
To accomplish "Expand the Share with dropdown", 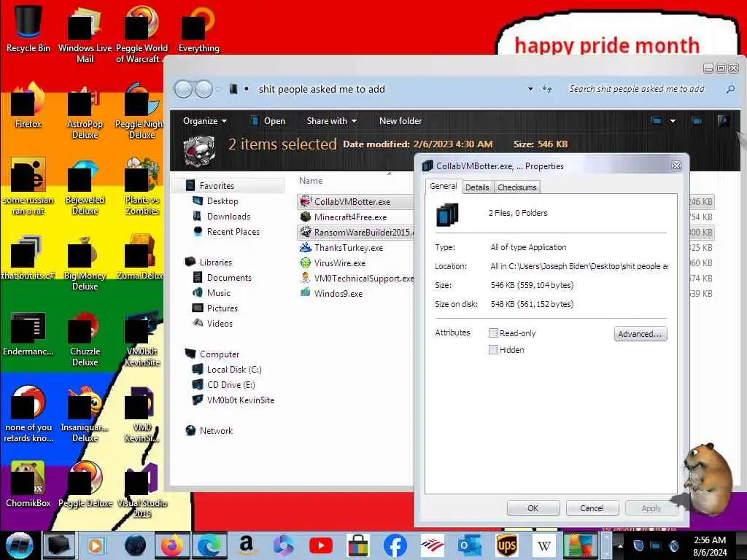I will coord(332,121).
